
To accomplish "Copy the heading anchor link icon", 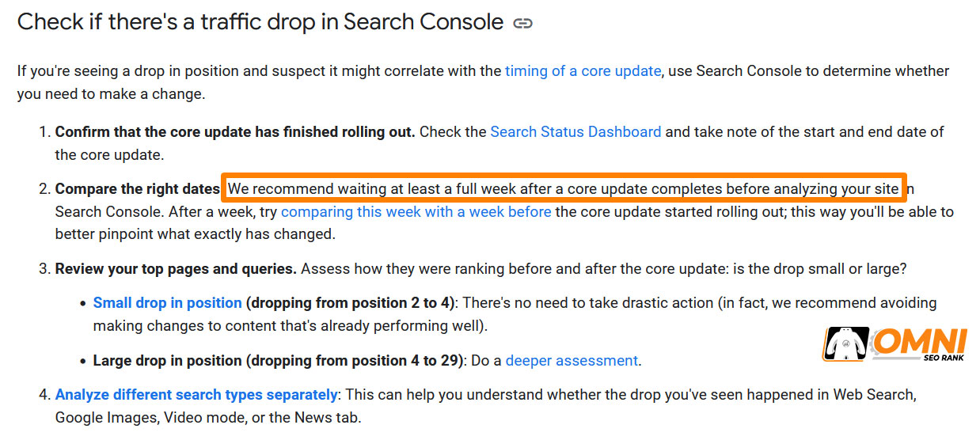I will (x=522, y=23).
